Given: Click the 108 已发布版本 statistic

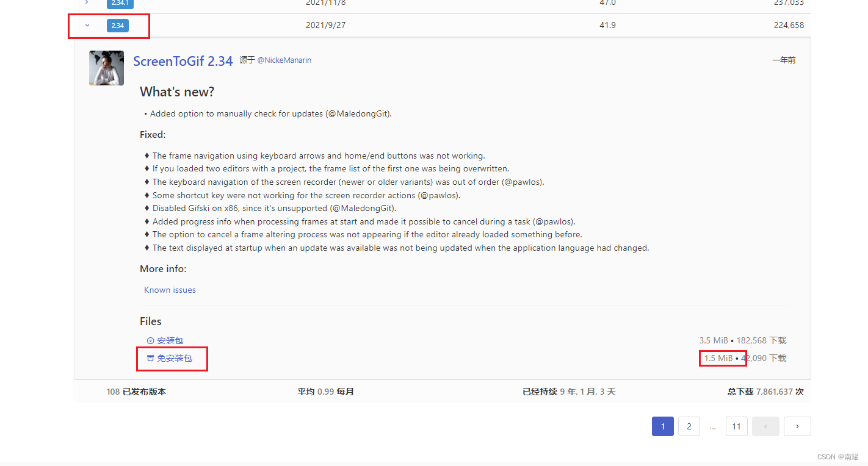Looking at the screenshot, I should pyautogui.click(x=136, y=392).
